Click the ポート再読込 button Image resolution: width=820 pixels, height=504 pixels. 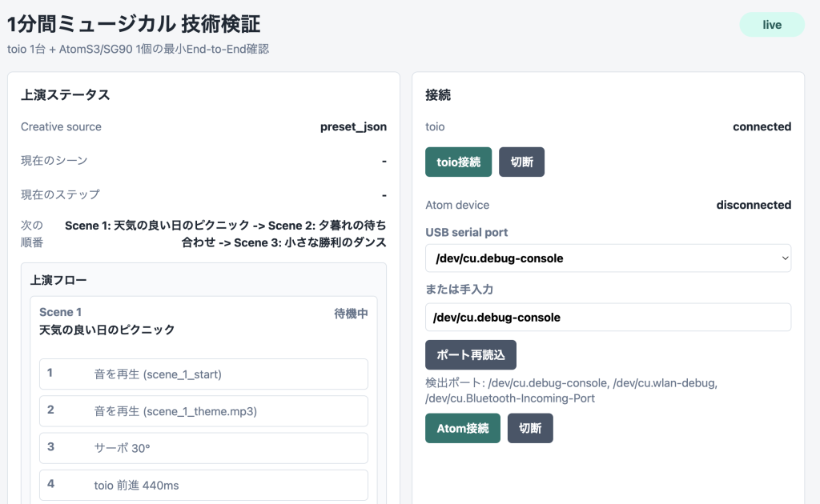point(471,354)
